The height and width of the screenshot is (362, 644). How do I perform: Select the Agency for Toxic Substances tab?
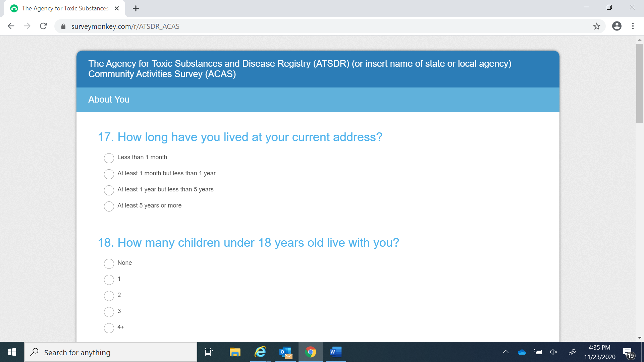65,8
